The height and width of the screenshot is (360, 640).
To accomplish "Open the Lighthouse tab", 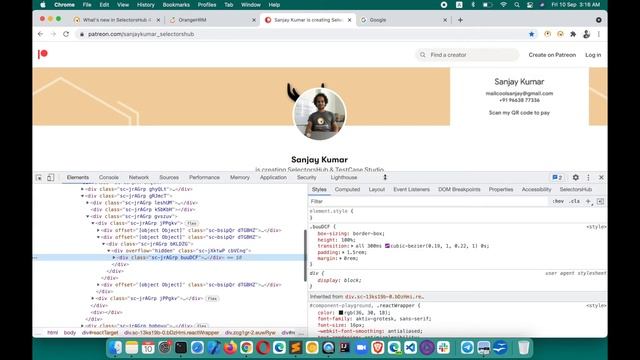I will click(x=344, y=178).
